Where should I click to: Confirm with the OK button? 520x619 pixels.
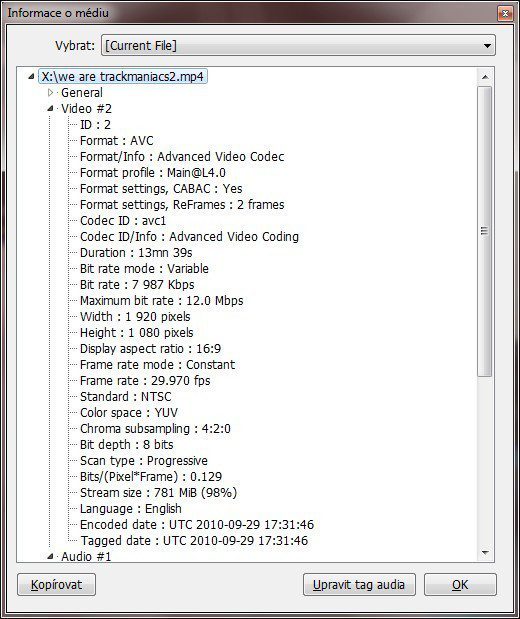coord(460,585)
